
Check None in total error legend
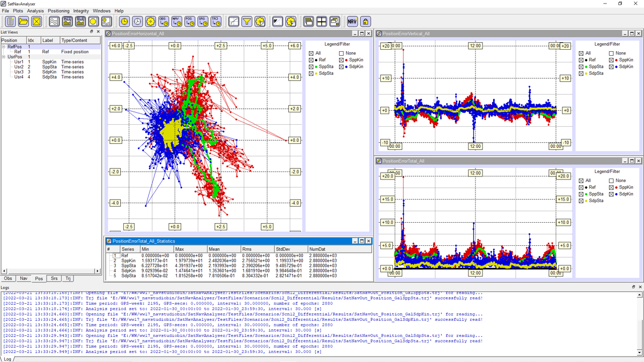[611, 180]
